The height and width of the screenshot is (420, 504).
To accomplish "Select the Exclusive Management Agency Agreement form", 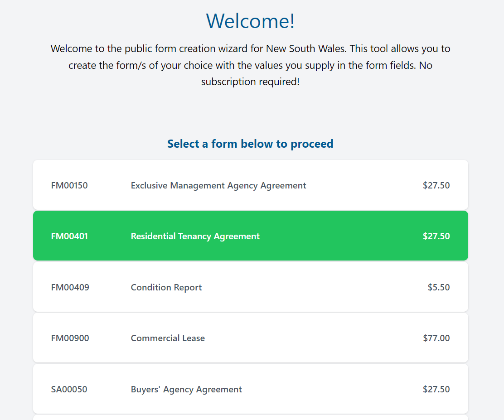I will point(218,185).
